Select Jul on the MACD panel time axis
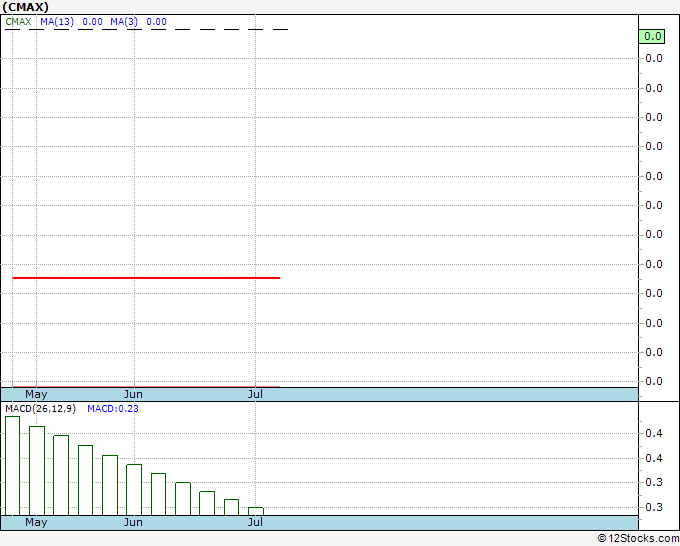Viewport: 680px width, 546px height. (x=255, y=522)
